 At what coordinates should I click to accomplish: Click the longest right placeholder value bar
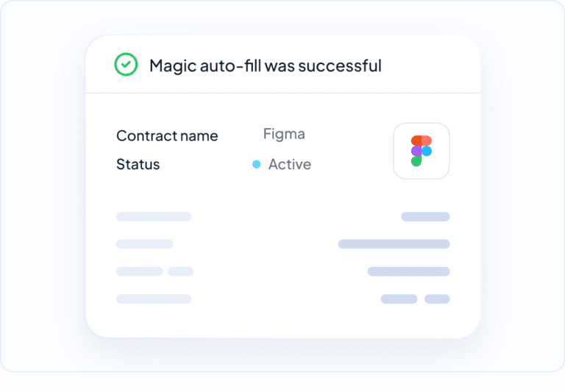pyautogui.click(x=394, y=244)
